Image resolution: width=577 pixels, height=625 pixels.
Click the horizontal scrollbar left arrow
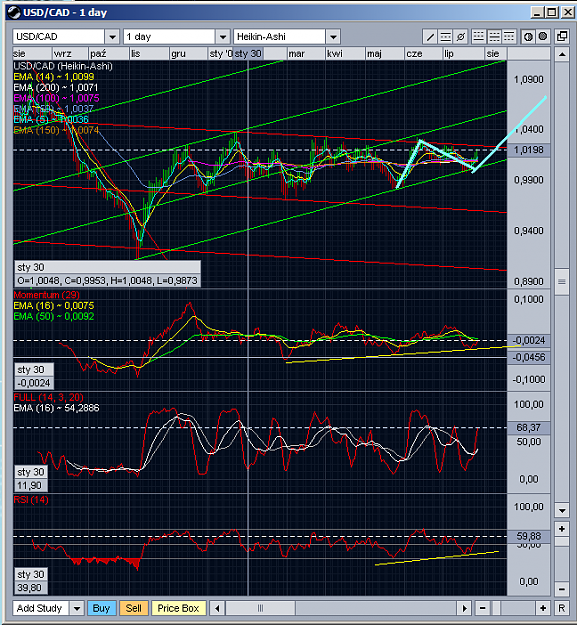pos(217,608)
